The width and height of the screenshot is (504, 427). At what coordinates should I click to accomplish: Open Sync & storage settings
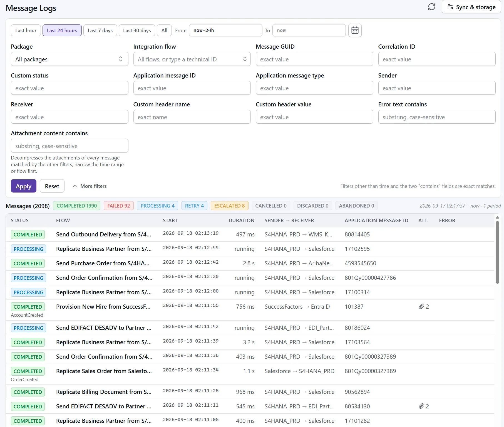point(471,7)
